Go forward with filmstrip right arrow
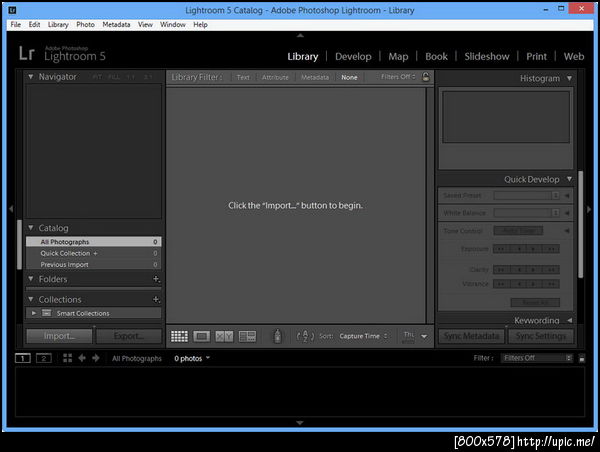The height and width of the screenshot is (452, 600). click(96, 358)
